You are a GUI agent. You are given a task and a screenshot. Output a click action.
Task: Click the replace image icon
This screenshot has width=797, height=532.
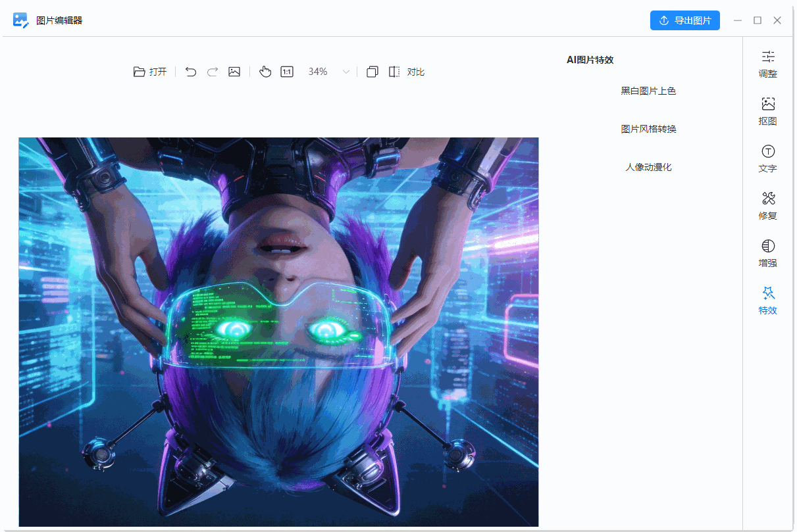(234, 72)
